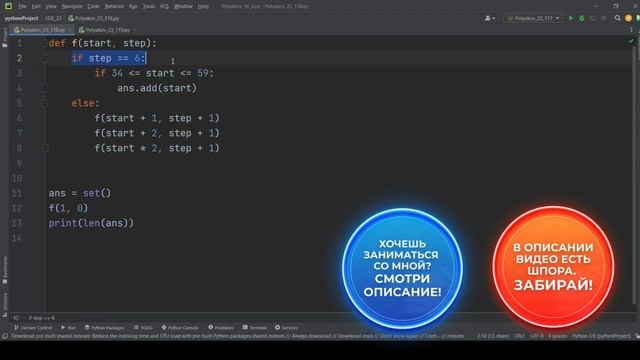Open the Structure sidebar tab
This screenshot has height=360, width=640.
click(x=4, y=304)
